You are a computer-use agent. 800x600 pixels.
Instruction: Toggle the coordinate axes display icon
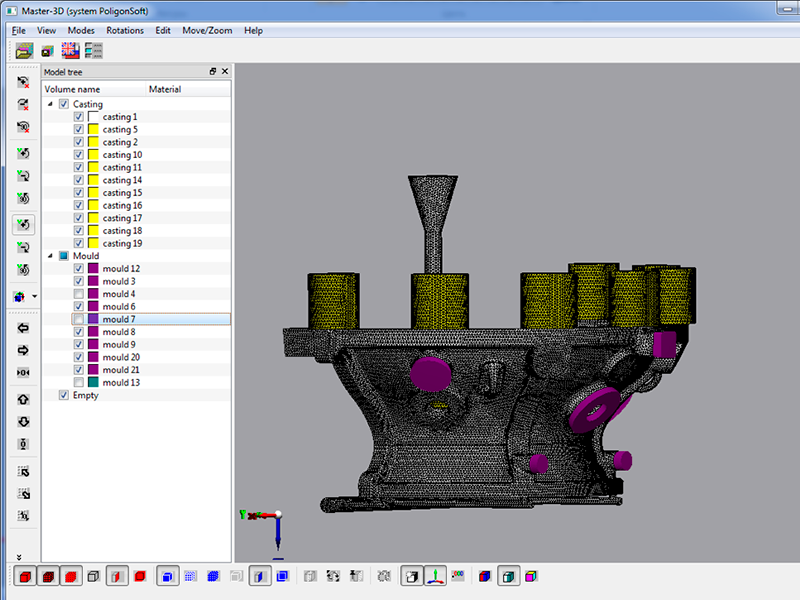[x=435, y=576]
